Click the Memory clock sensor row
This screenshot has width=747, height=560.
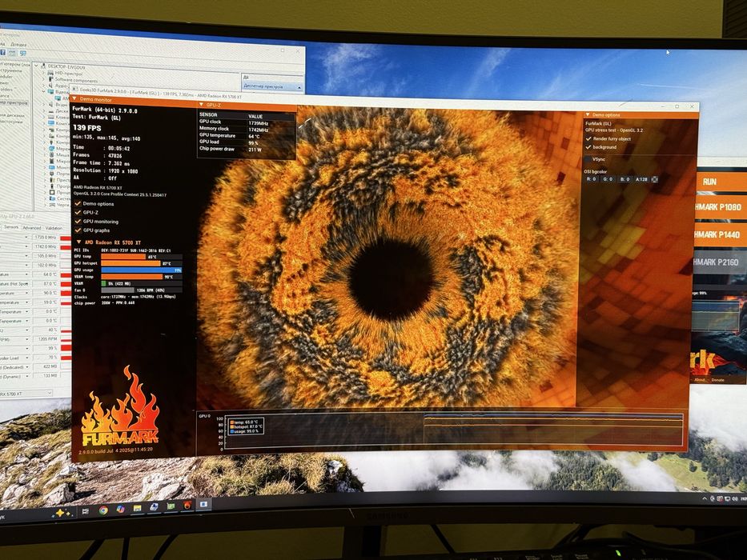tap(247, 129)
